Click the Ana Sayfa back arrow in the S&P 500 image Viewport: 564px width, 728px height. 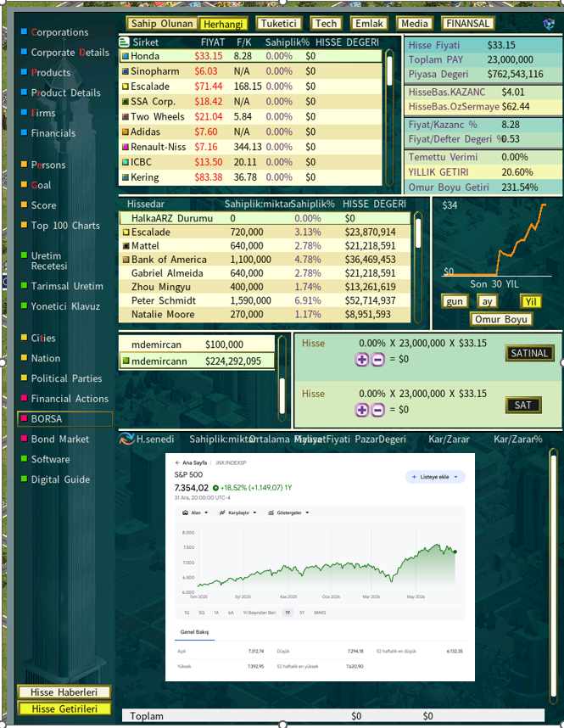point(177,463)
